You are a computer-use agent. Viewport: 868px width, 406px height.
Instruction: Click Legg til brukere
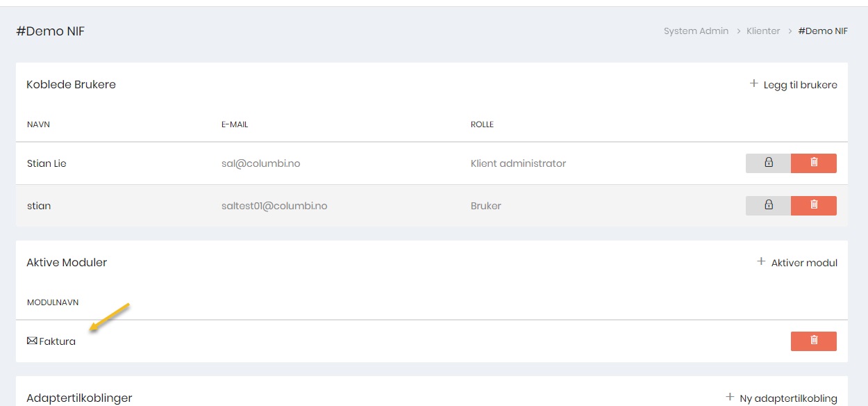click(x=794, y=85)
